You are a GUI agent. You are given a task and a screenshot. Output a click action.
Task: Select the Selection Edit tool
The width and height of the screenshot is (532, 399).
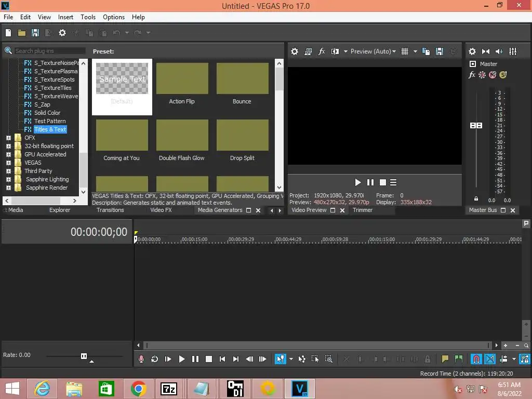(x=315, y=359)
